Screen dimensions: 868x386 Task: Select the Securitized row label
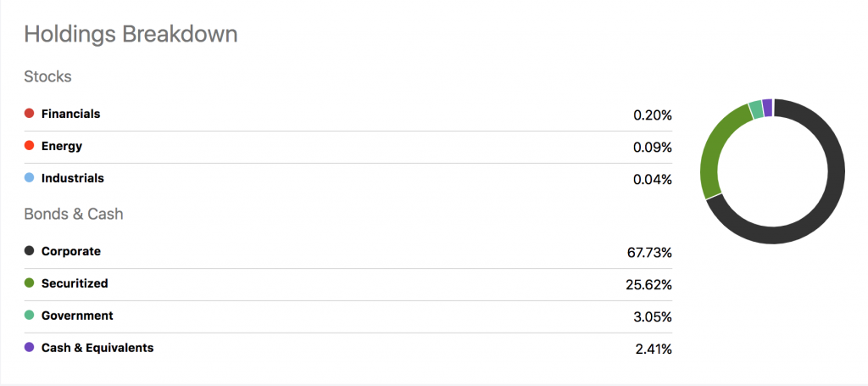(75, 283)
